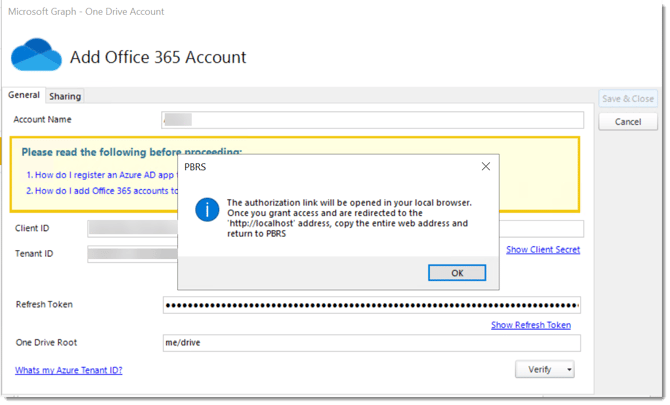
Task: Click the 'One Drive Root' label
Action: click(47, 343)
